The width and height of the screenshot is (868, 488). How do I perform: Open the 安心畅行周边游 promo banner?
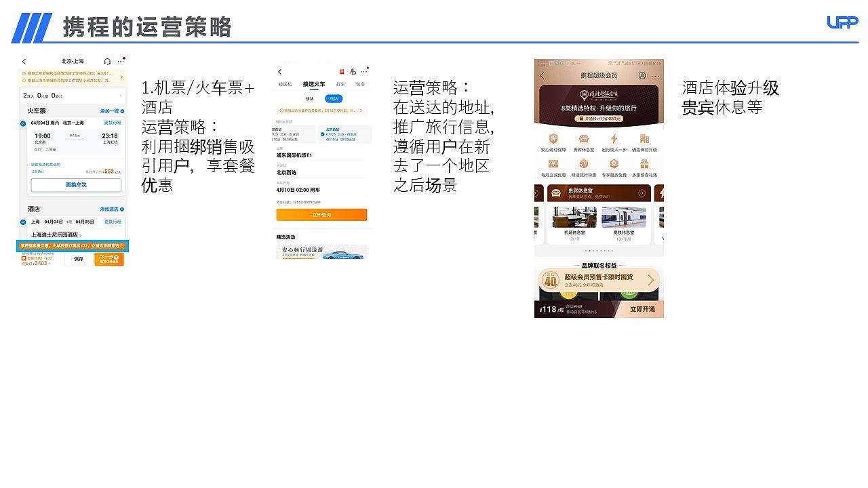click(x=321, y=251)
